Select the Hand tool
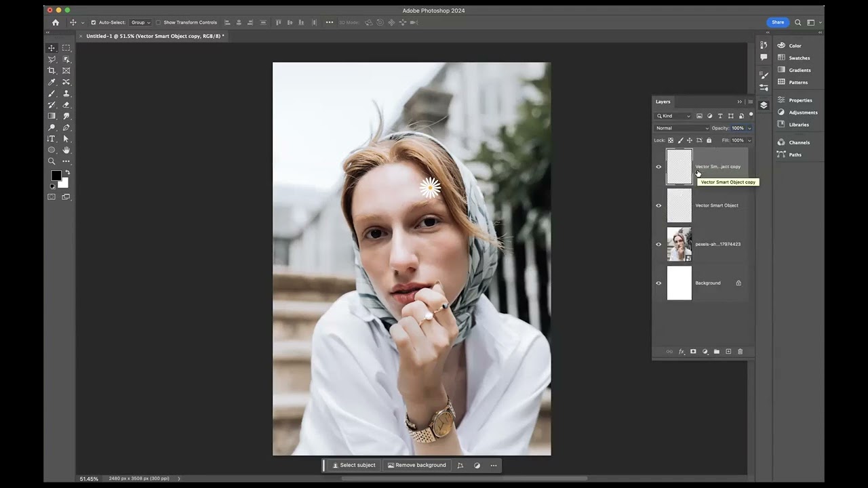Viewport: 868px width, 488px height. tap(66, 150)
